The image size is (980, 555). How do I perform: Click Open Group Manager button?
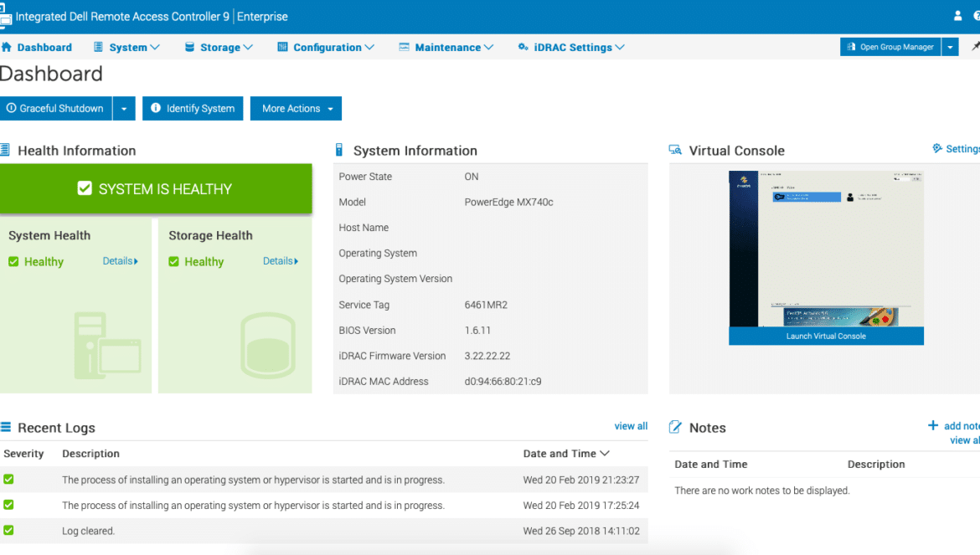click(890, 47)
